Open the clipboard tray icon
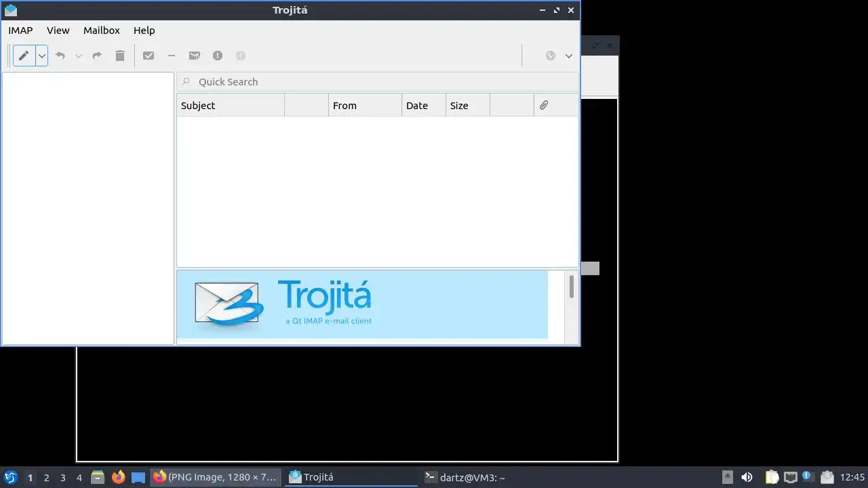The height and width of the screenshot is (488, 868). (x=772, y=477)
